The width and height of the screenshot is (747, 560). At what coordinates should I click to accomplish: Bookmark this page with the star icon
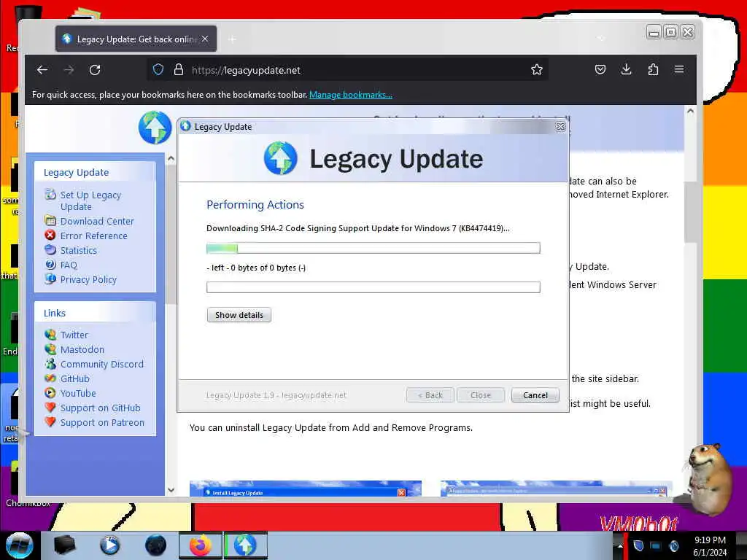[537, 69]
